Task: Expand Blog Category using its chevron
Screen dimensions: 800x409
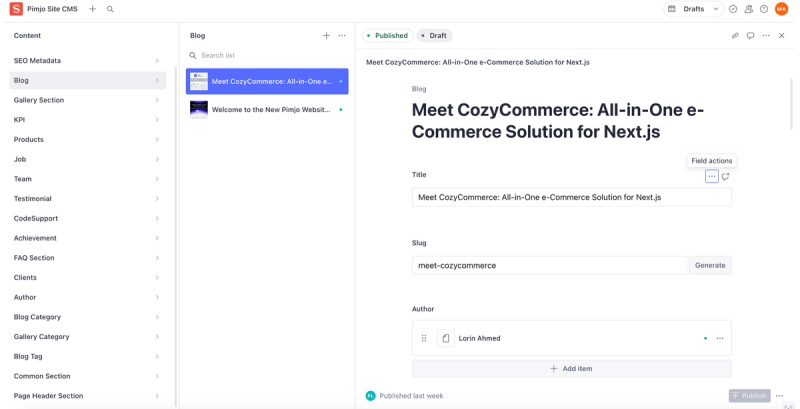Action: [157, 317]
